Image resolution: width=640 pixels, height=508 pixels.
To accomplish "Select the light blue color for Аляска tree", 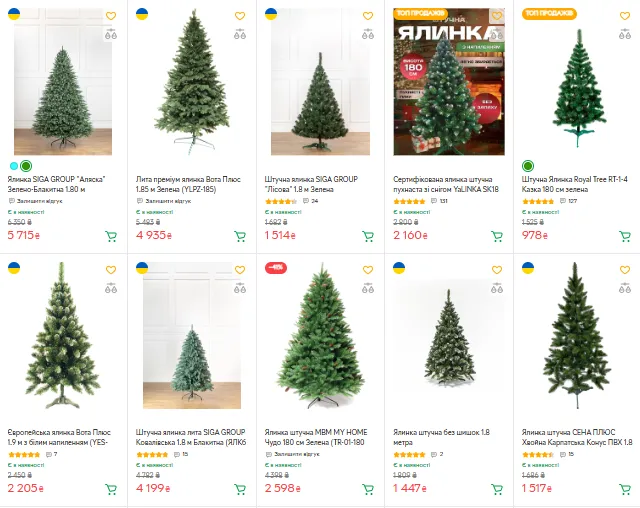I will (14, 166).
